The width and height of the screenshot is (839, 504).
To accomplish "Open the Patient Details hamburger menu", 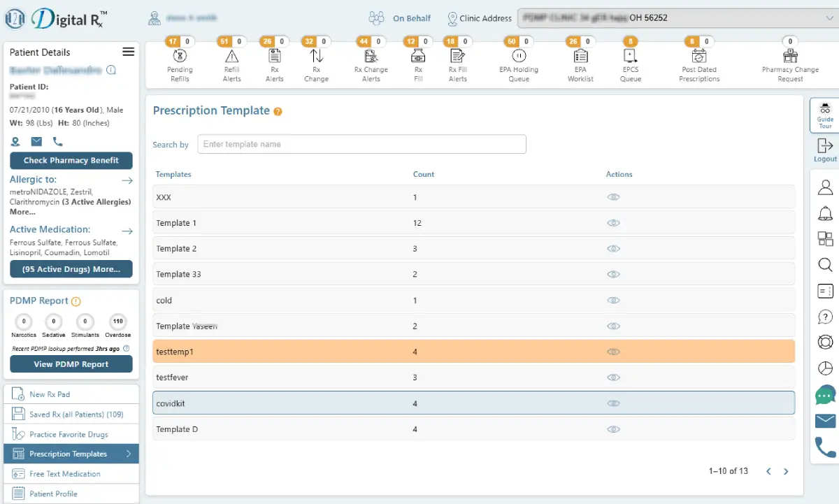I will coord(128,52).
